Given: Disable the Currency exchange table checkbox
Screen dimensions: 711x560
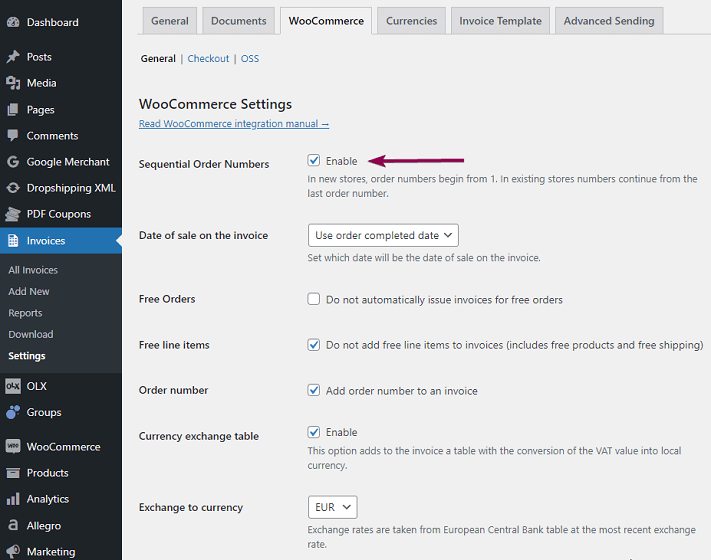Looking at the screenshot, I should (x=314, y=433).
